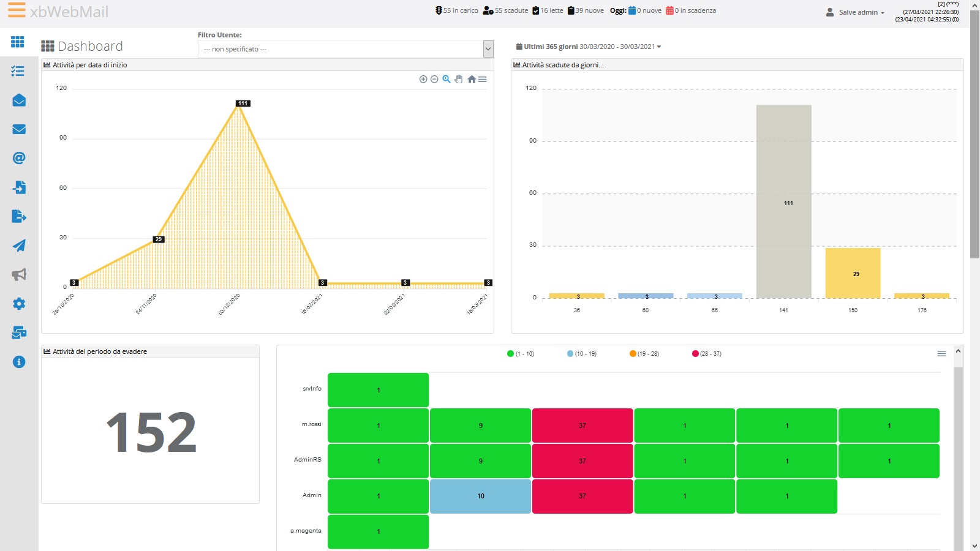Viewport: 980px width, 551px height.
Task: Open the info circle sidebar icon
Action: (19, 362)
